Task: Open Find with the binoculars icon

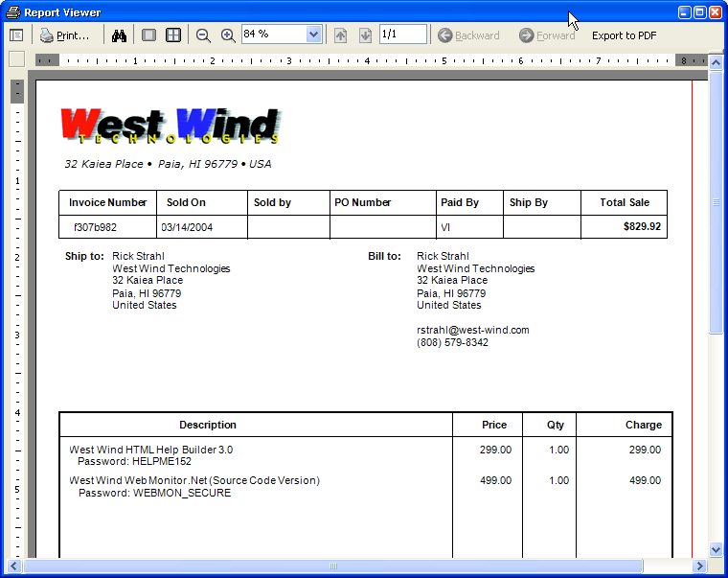Action: click(120, 35)
